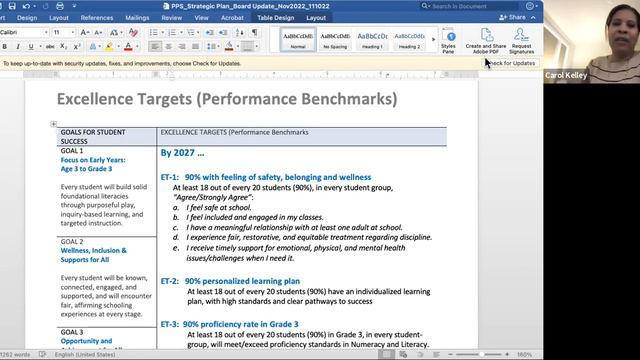
Task: Open line and paragraph spacing options
Action: pyautogui.click(x=212, y=47)
